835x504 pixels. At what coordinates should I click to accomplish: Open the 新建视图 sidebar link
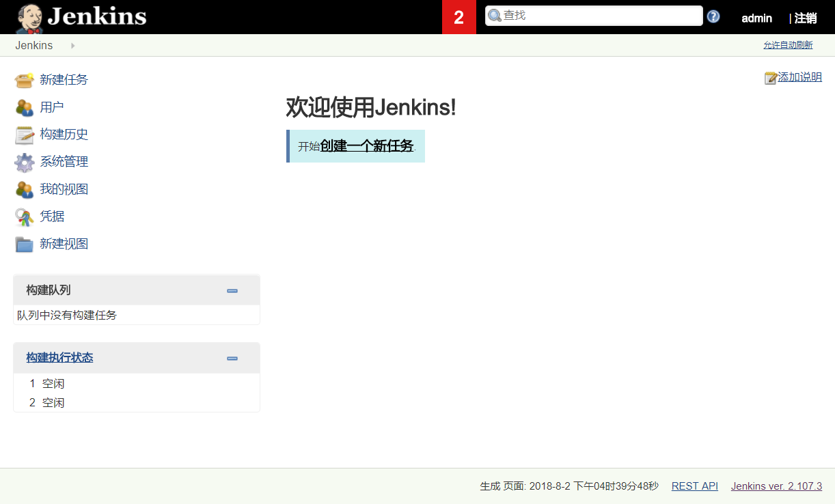point(64,244)
